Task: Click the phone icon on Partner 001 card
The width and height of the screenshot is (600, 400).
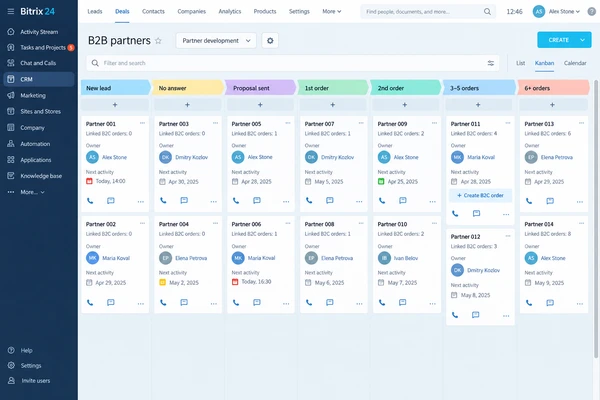Action: (90, 201)
